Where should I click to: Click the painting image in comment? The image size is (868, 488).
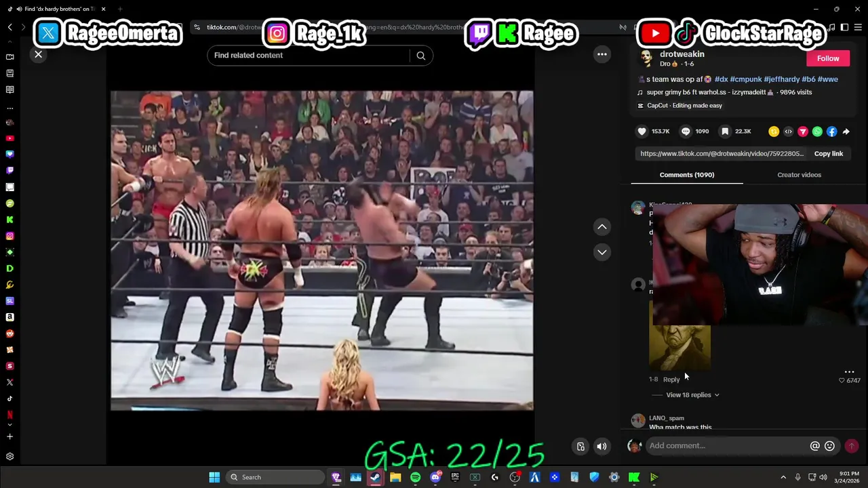click(680, 347)
